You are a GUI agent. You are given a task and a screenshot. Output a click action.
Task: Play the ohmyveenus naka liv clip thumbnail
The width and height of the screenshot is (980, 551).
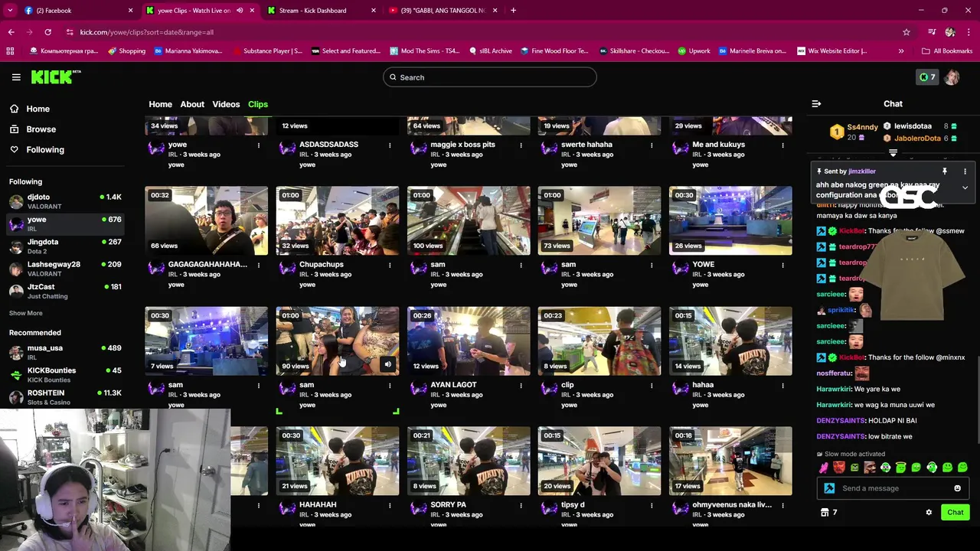(x=730, y=461)
